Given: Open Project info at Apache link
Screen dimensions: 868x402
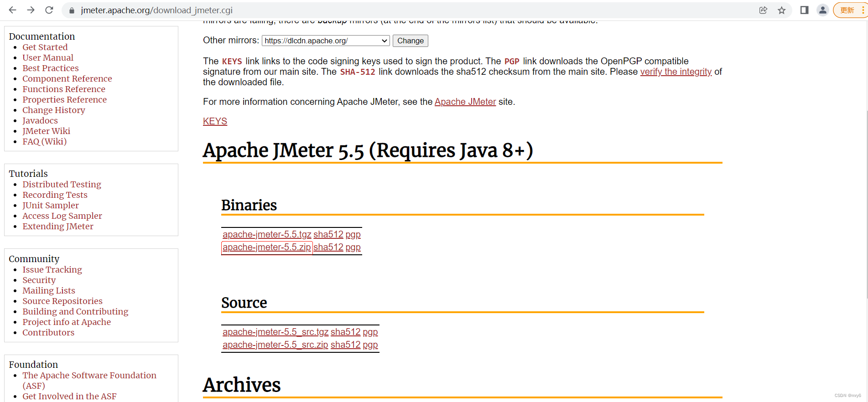Looking at the screenshot, I should 67,322.
